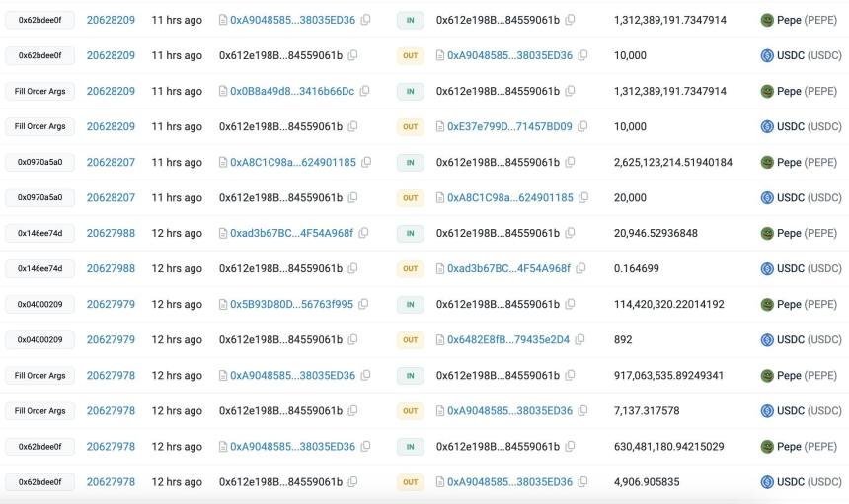This screenshot has width=849, height=504.
Task: Open Pepe (PEPE) token in 114,420,320.22014192 row
Action: pos(807,304)
